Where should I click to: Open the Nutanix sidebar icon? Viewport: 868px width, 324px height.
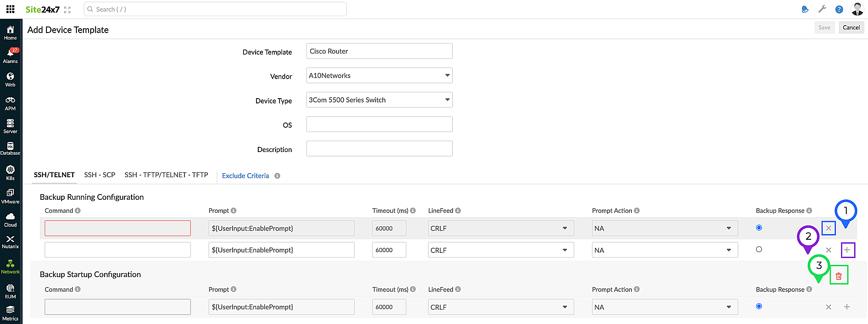(10, 241)
